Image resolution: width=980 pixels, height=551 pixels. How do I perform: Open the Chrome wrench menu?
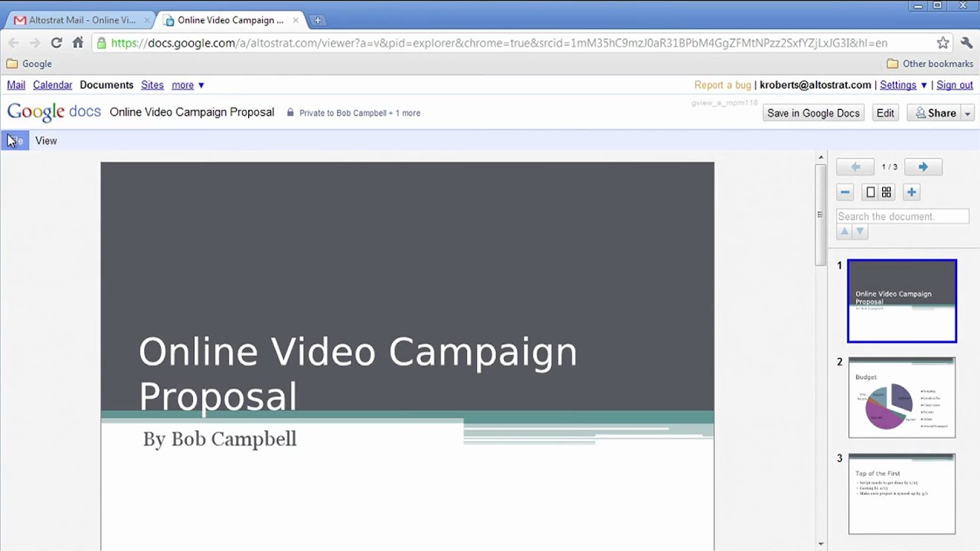[966, 43]
